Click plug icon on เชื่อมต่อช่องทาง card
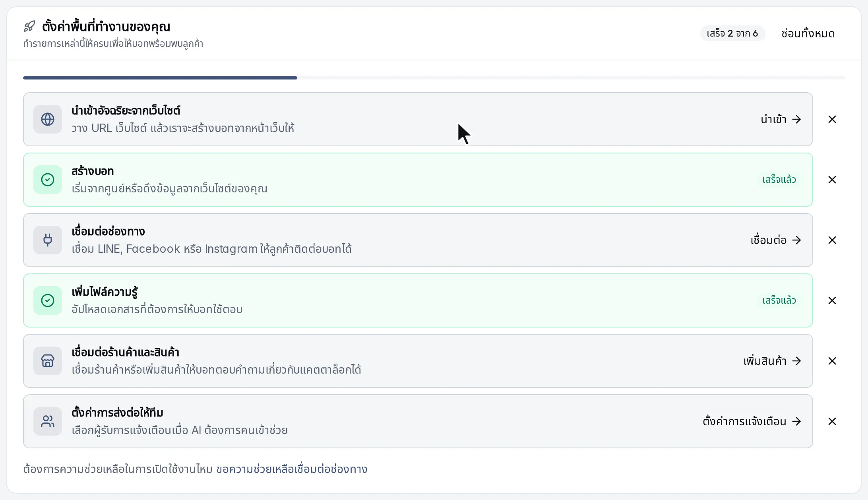Screen dimensions: 868x500 click(48, 240)
